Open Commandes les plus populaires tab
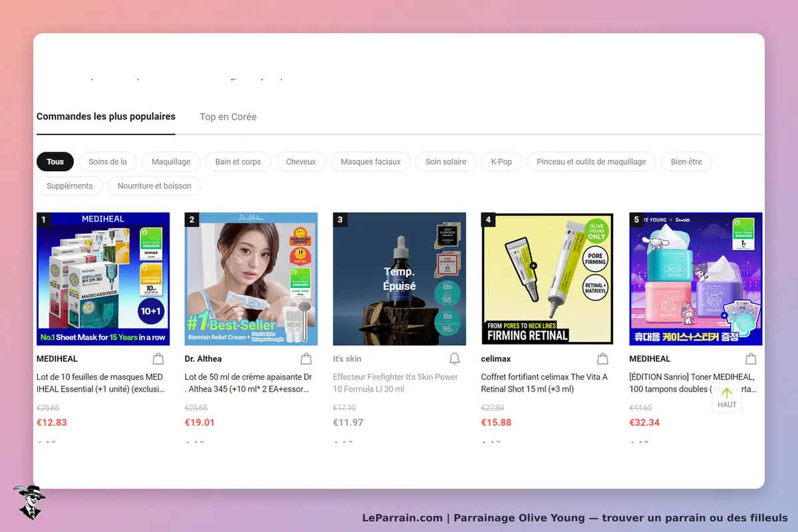Image resolution: width=798 pixels, height=532 pixels. pyautogui.click(x=106, y=116)
